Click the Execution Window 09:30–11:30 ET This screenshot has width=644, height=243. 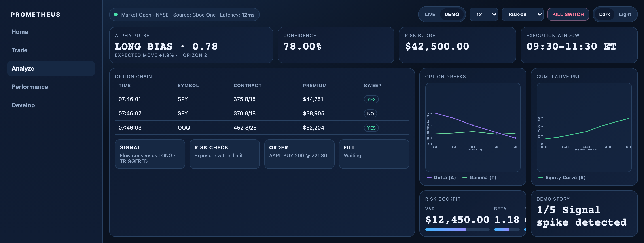(x=572, y=46)
